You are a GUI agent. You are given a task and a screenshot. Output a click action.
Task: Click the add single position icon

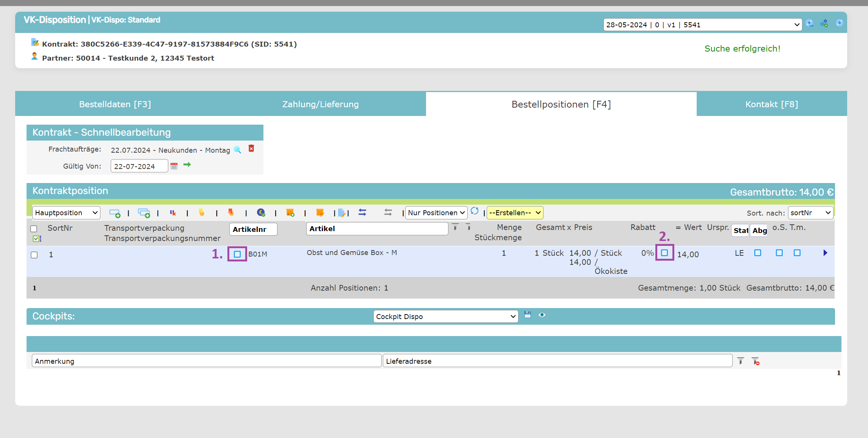coord(114,213)
